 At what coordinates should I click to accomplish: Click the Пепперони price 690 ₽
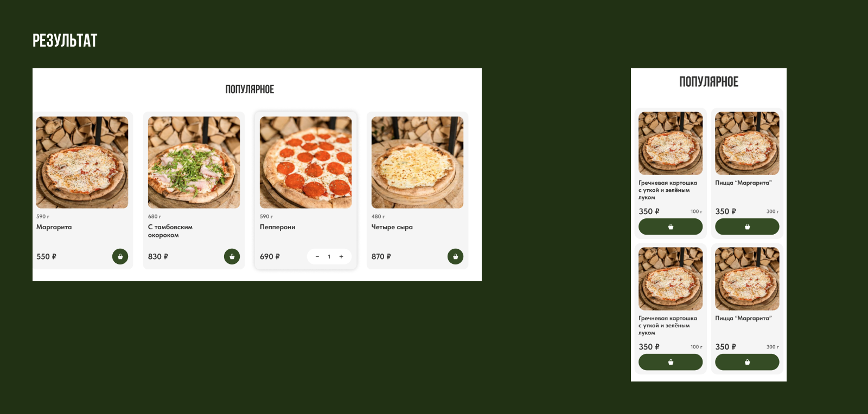point(270,256)
